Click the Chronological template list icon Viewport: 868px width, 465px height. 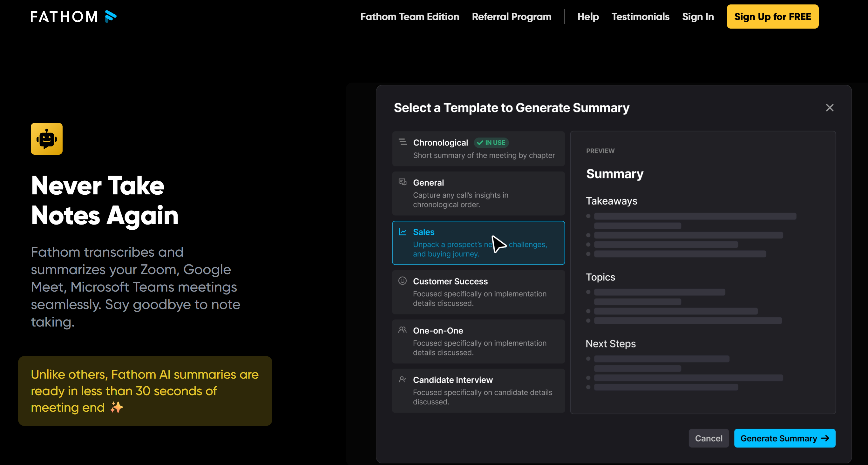click(403, 142)
